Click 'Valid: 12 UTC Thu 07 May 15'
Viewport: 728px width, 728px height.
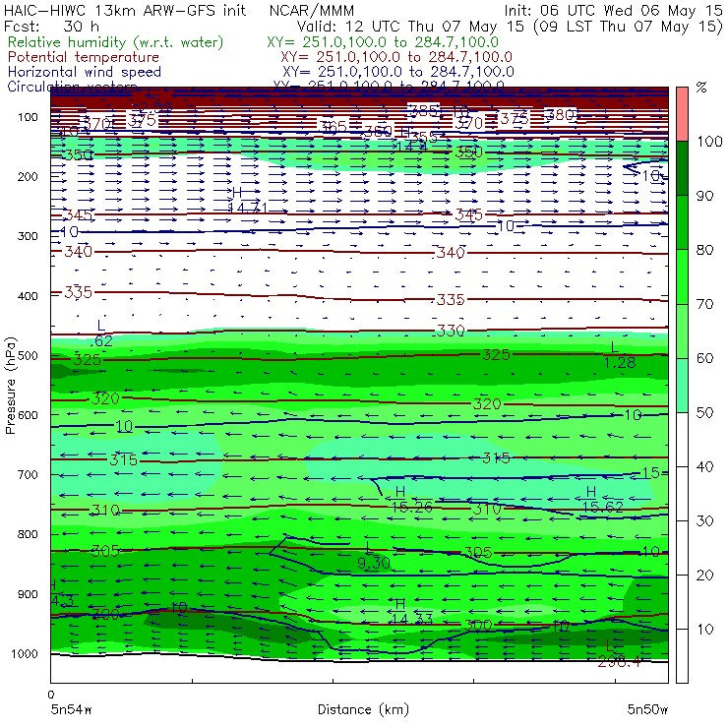click(410, 26)
